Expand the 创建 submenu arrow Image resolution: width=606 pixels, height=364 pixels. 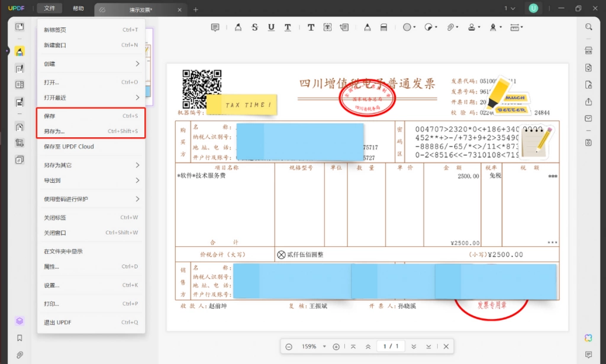[x=137, y=64]
